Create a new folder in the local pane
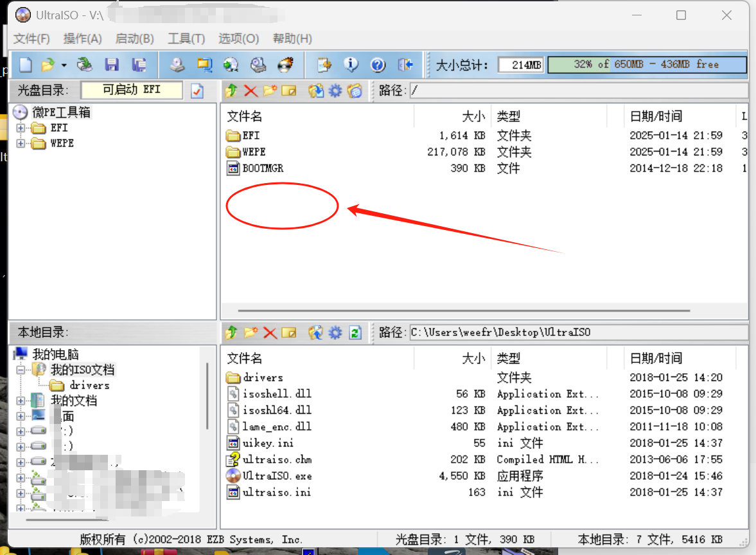This screenshot has height=555, width=756. 251,332
